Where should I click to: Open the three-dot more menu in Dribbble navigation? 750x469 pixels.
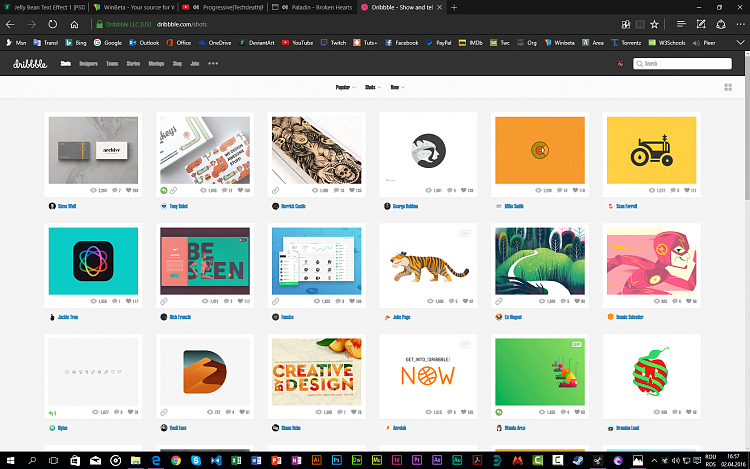213,63
